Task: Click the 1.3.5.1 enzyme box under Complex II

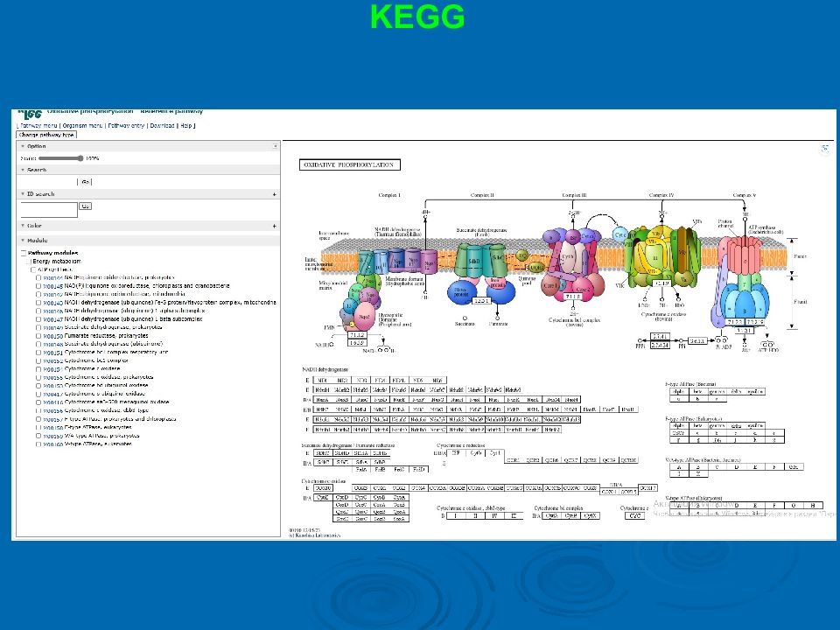Action: coord(481,300)
